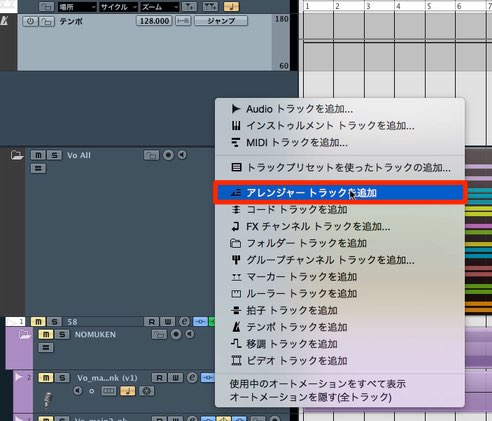Click the add marker icon in top toolbar
The image size is (492, 421).
click(190, 6)
